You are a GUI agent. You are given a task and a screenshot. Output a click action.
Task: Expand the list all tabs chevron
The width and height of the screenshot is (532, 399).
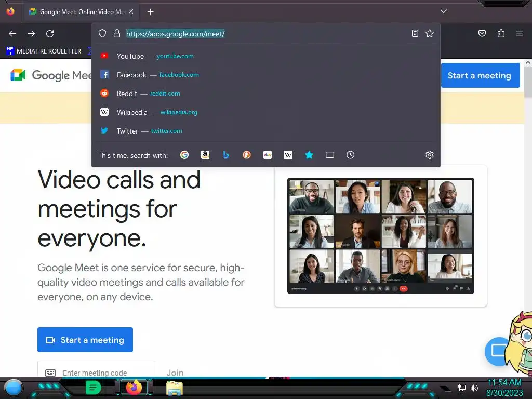[x=444, y=11]
